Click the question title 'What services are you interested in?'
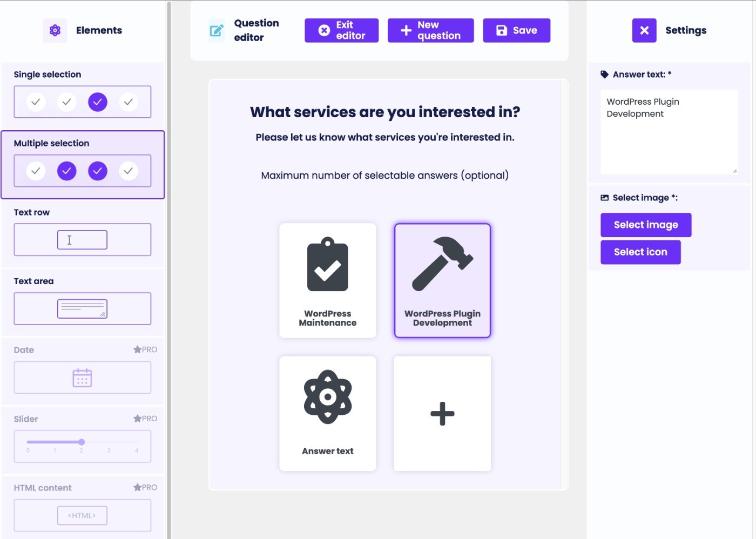This screenshot has height=539, width=756. pos(385,112)
